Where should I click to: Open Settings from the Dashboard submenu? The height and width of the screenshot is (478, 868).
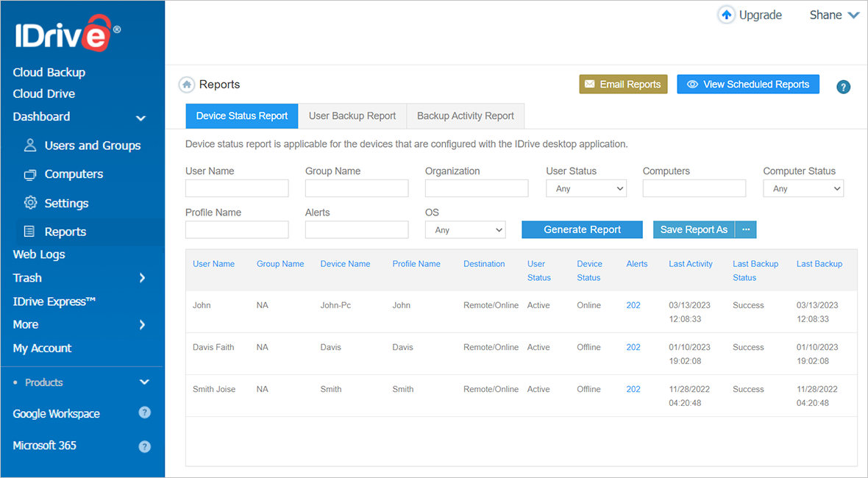66,203
